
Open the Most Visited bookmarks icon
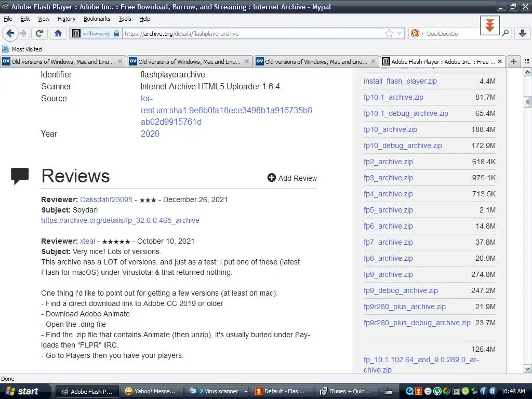pyautogui.click(x=5, y=49)
